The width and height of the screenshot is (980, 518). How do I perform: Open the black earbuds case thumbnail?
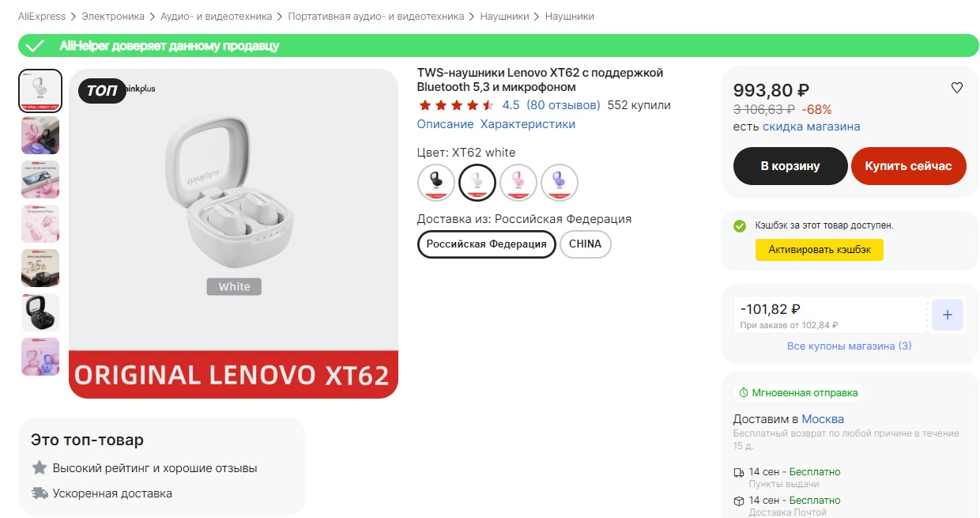coord(40,312)
